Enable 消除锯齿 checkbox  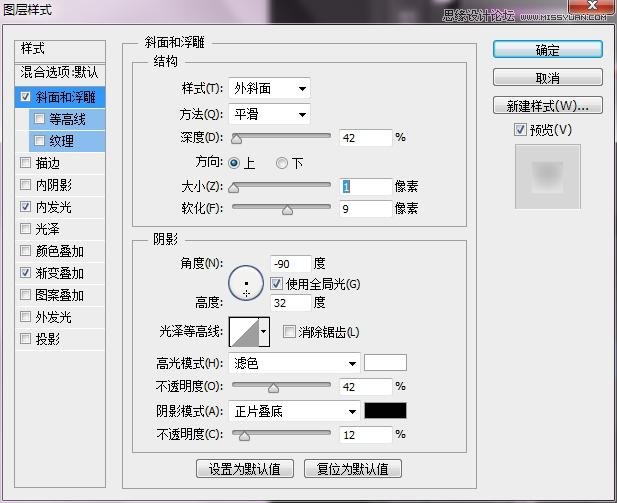click(289, 332)
